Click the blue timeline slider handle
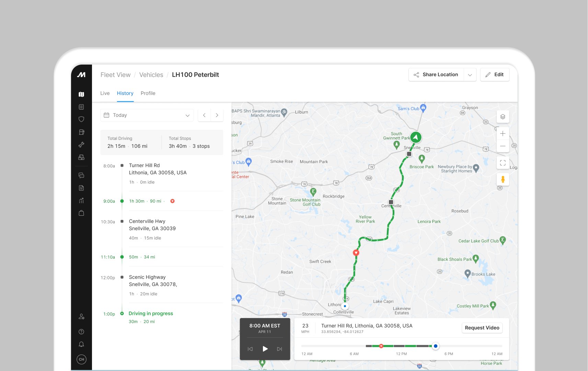The image size is (588, 371). click(x=436, y=346)
